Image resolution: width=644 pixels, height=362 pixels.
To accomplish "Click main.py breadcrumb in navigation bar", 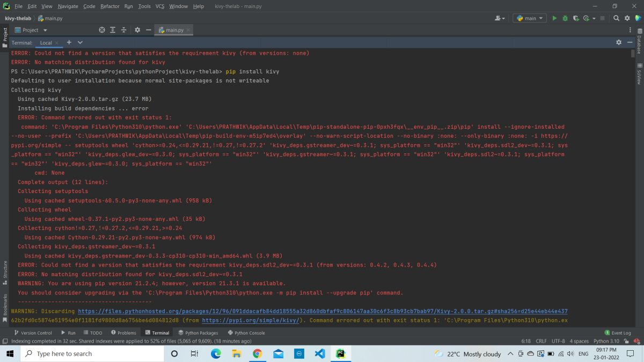I will click(50, 18).
